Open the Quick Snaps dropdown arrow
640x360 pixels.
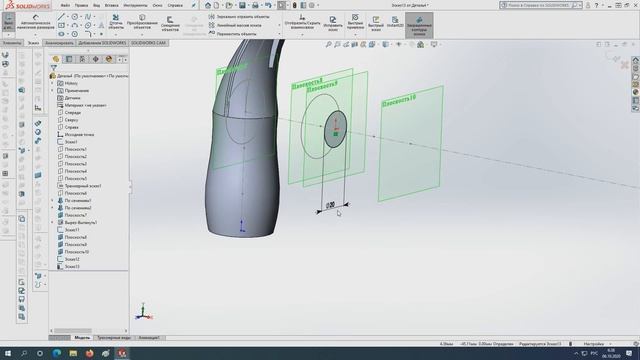coord(355,34)
